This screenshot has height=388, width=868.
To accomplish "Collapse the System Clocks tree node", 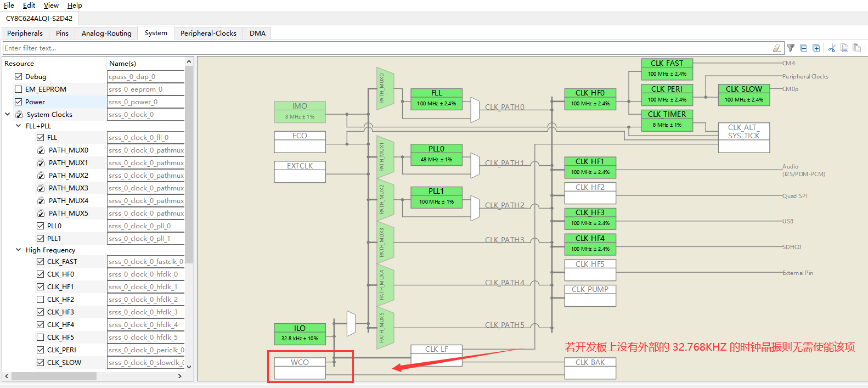I will 8,115.
